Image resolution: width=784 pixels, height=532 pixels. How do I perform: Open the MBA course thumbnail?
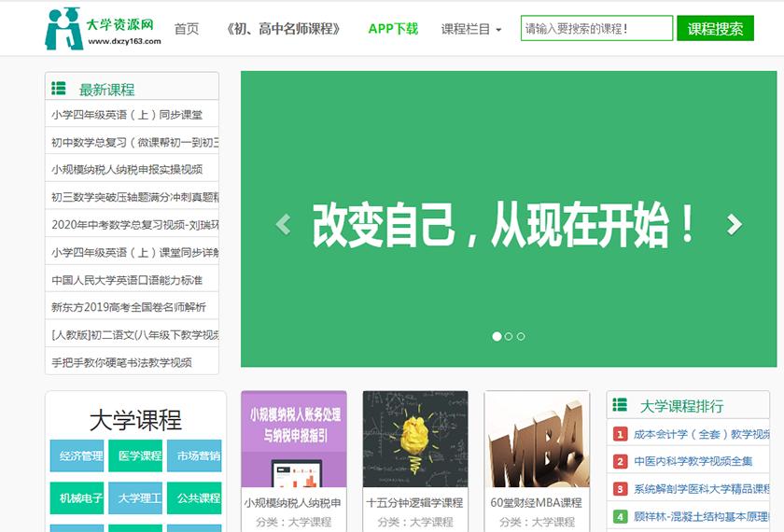(537, 439)
